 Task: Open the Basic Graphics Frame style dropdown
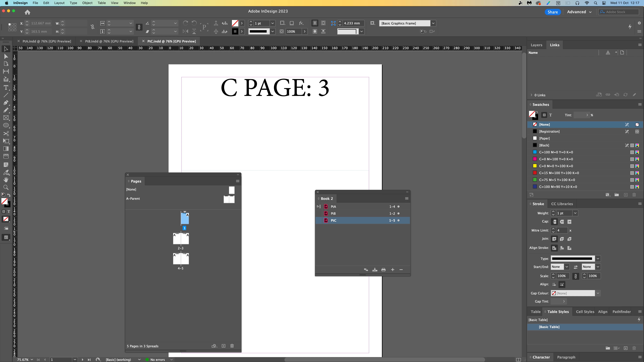coord(433,23)
